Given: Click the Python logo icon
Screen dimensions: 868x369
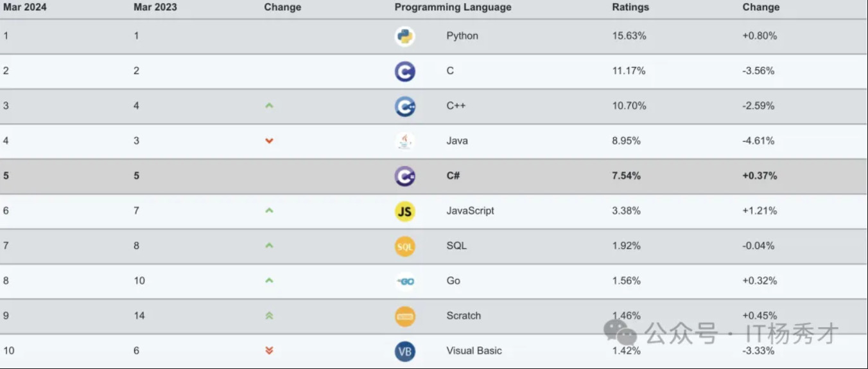Looking at the screenshot, I should 404,37.
